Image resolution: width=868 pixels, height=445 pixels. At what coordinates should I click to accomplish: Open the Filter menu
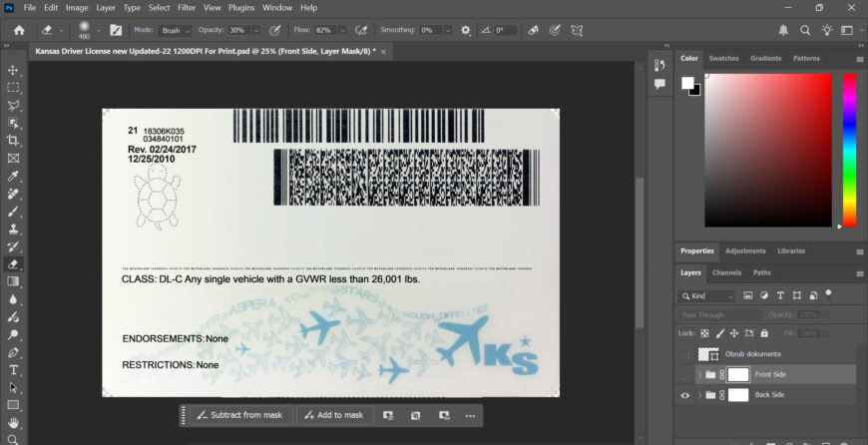tap(187, 8)
